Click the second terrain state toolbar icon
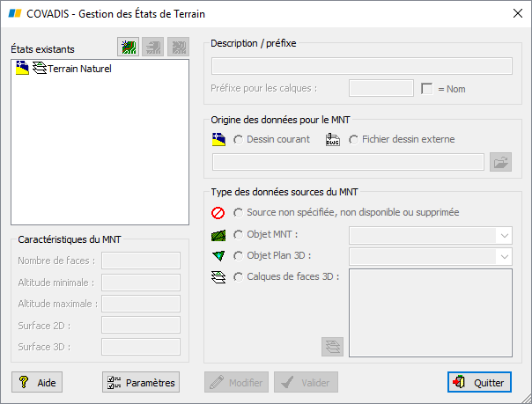532x404 pixels. pos(153,48)
